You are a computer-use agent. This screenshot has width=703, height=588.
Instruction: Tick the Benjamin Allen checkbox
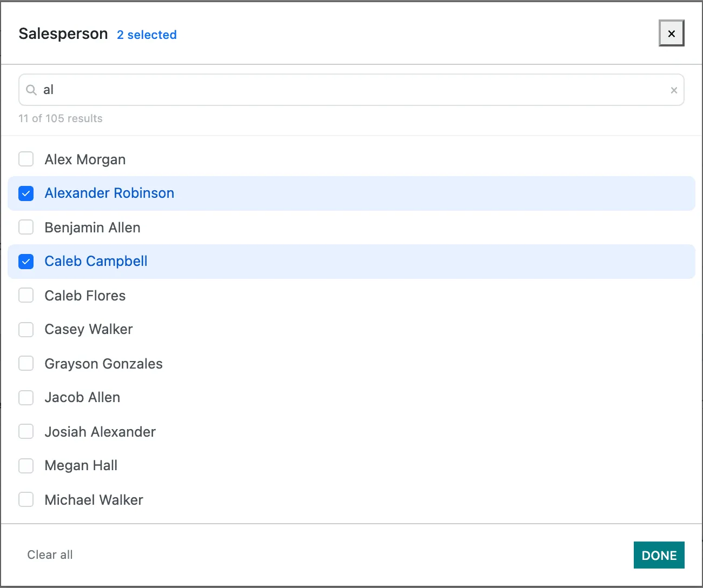point(26,227)
